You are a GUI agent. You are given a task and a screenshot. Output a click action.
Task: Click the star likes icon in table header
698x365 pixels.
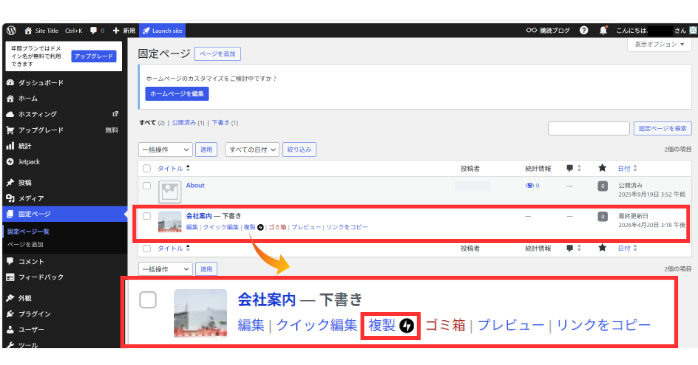click(x=602, y=168)
